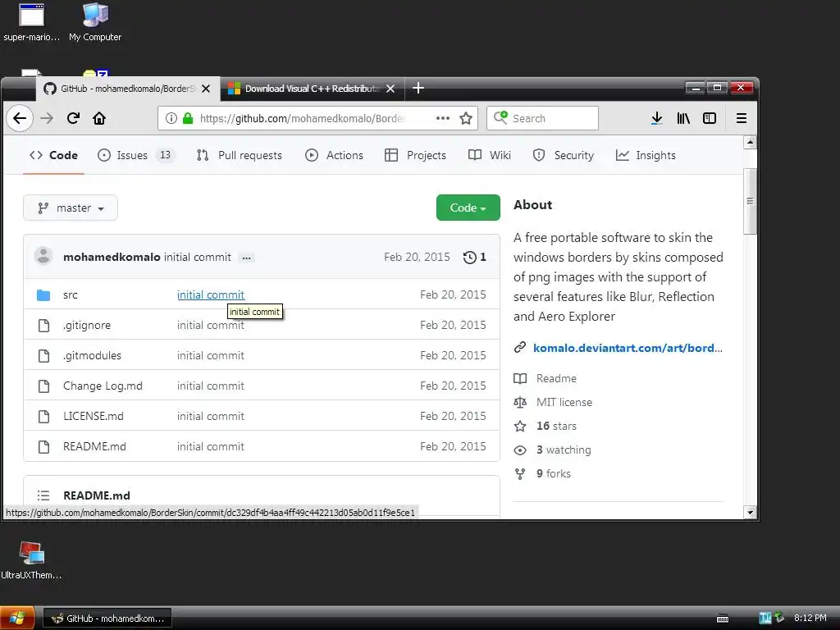The width and height of the screenshot is (840, 630).
Task: View the Security tab
Action: [x=563, y=155]
